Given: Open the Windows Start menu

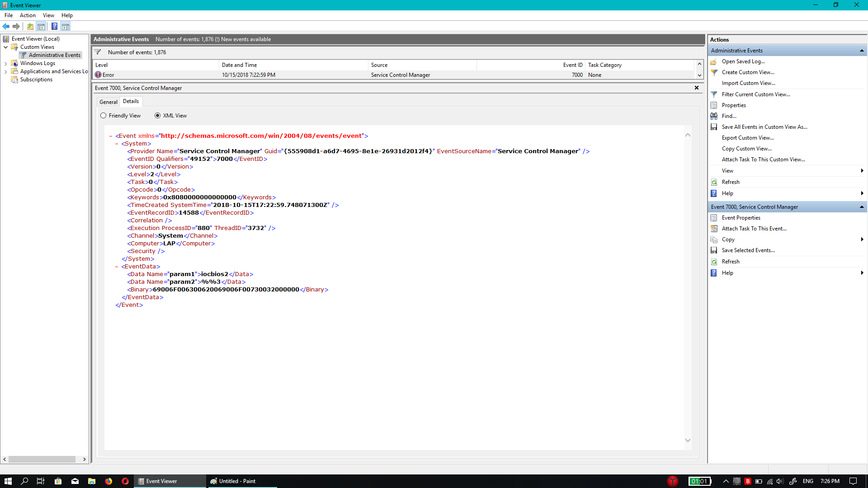Looking at the screenshot, I should [x=8, y=481].
